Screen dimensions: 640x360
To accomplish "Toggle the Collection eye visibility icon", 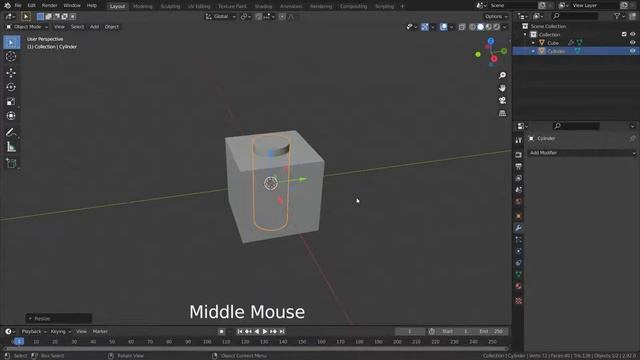I will (632, 35).
